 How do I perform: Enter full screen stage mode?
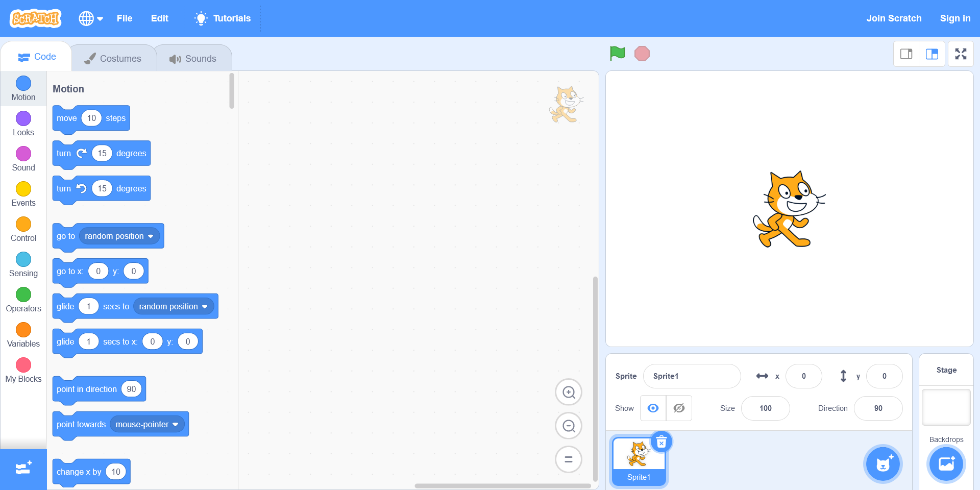[961, 54]
